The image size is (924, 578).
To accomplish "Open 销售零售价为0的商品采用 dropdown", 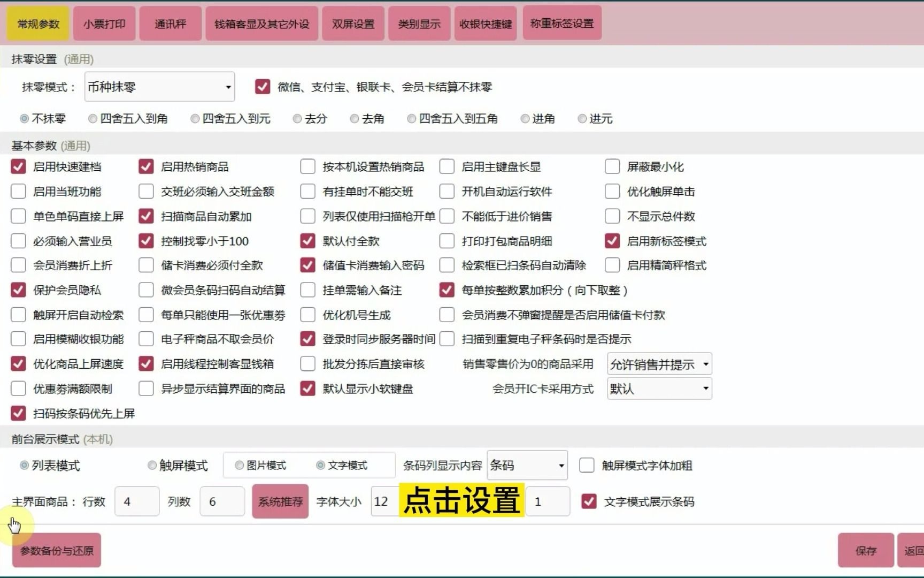I will pos(659,364).
